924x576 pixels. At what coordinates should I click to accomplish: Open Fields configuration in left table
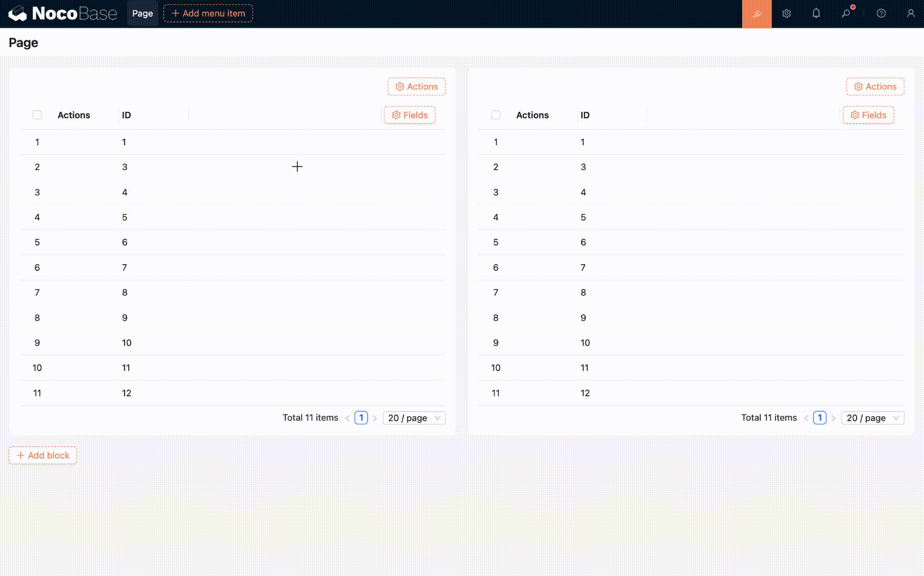pos(409,115)
